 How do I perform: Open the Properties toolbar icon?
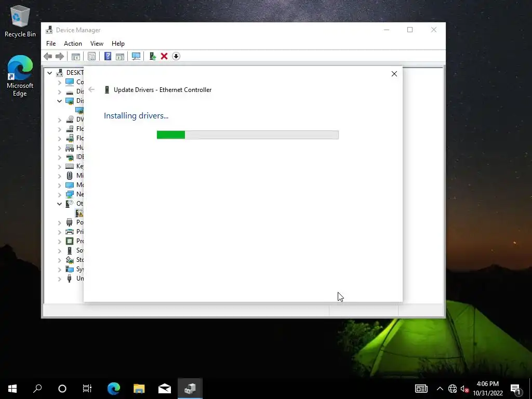[91, 56]
